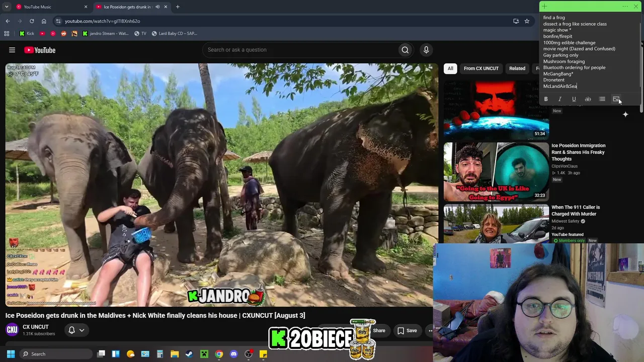
Task: Close the YouTube Music browser tab
Action: click(86, 7)
